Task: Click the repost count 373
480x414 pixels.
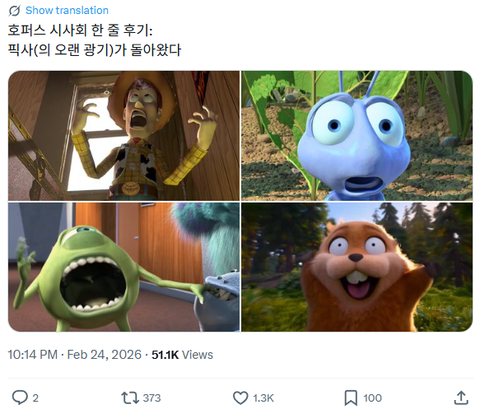Action: pos(152,398)
